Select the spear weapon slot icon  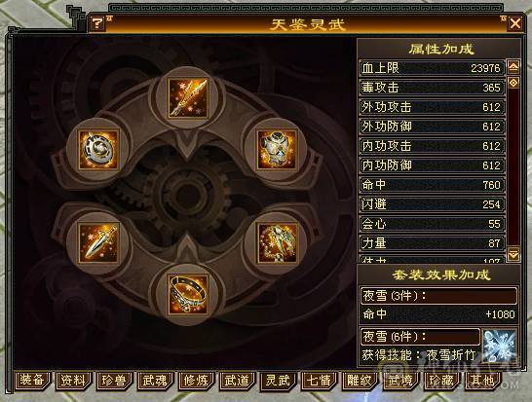pos(188,98)
